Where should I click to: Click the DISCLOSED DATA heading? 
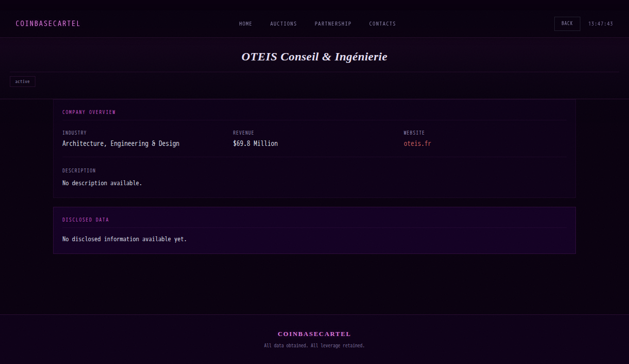tap(86, 220)
